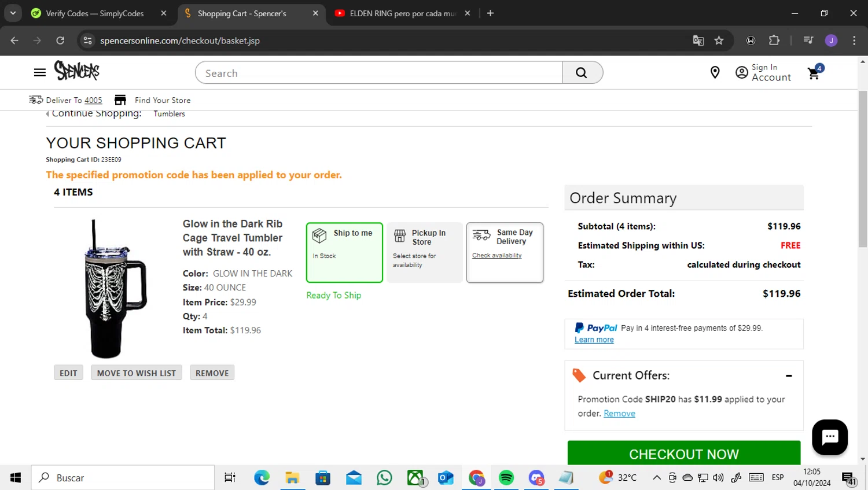Switch to the ELDEN RING YouTube tab

coord(403,13)
